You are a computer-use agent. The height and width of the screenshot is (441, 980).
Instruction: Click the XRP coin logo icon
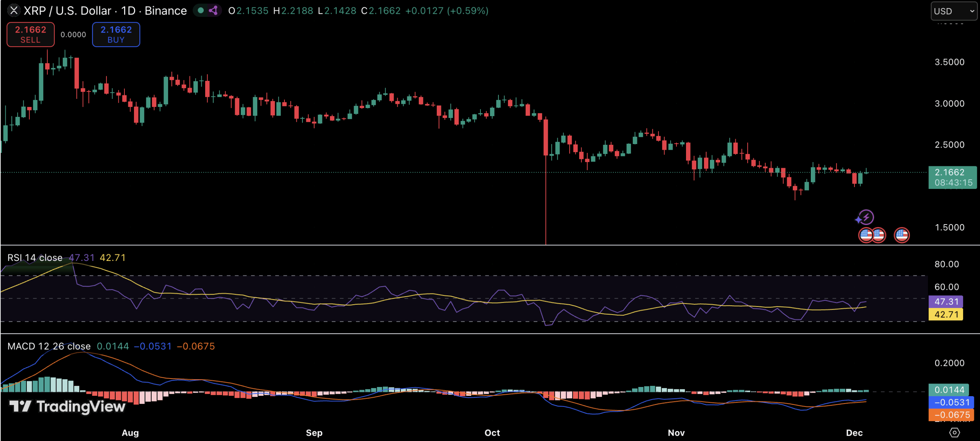click(14, 11)
